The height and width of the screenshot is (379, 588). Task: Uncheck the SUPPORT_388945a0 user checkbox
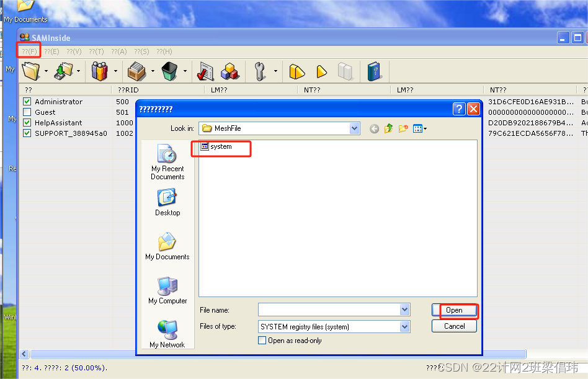[27, 133]
